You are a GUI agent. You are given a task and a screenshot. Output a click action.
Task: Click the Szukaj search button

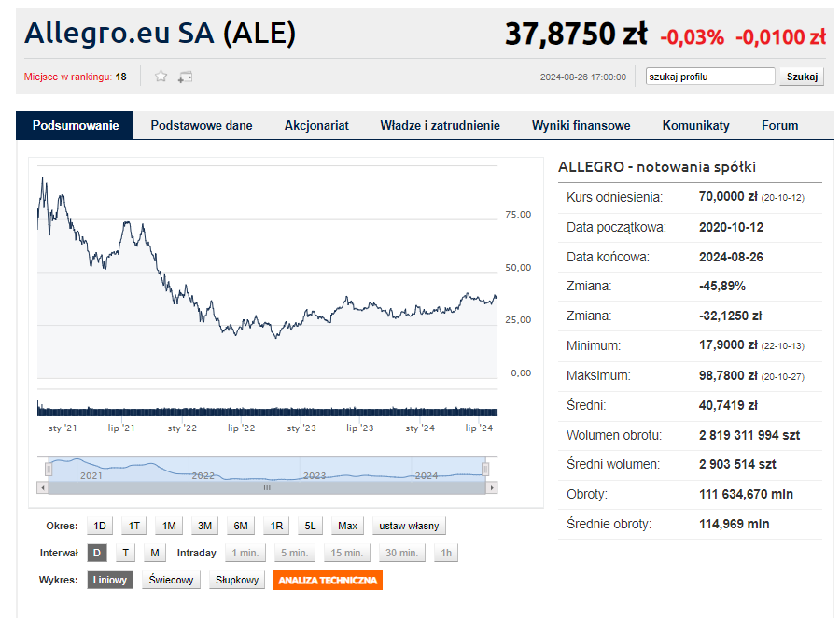[x=802, y=77]
